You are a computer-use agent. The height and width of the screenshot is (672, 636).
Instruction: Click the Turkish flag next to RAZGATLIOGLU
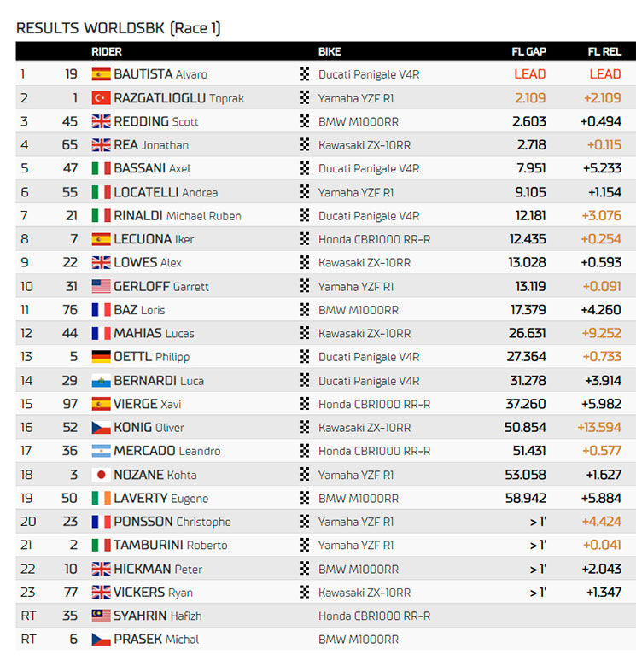101,98
